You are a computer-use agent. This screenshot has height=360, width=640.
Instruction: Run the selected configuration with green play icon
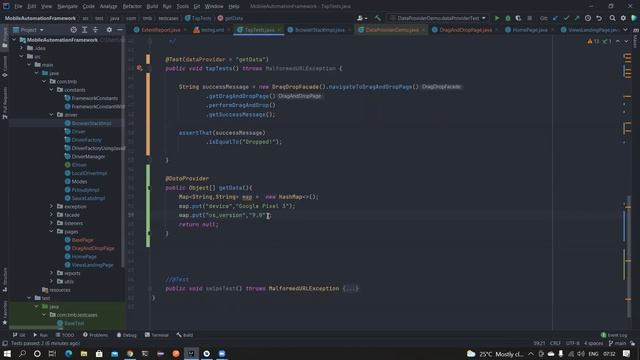(x=497, y=18)
